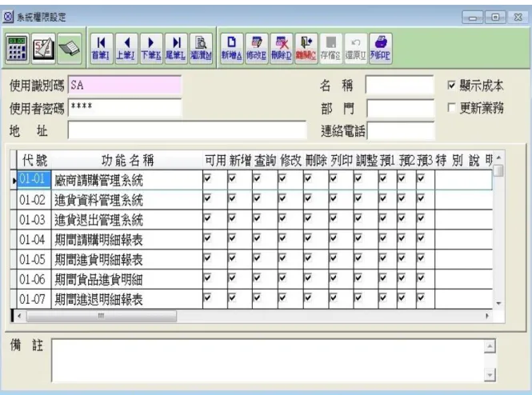Go to previous record (上筆)
This screenshot has width=532, height=395.
coord(126,48)
